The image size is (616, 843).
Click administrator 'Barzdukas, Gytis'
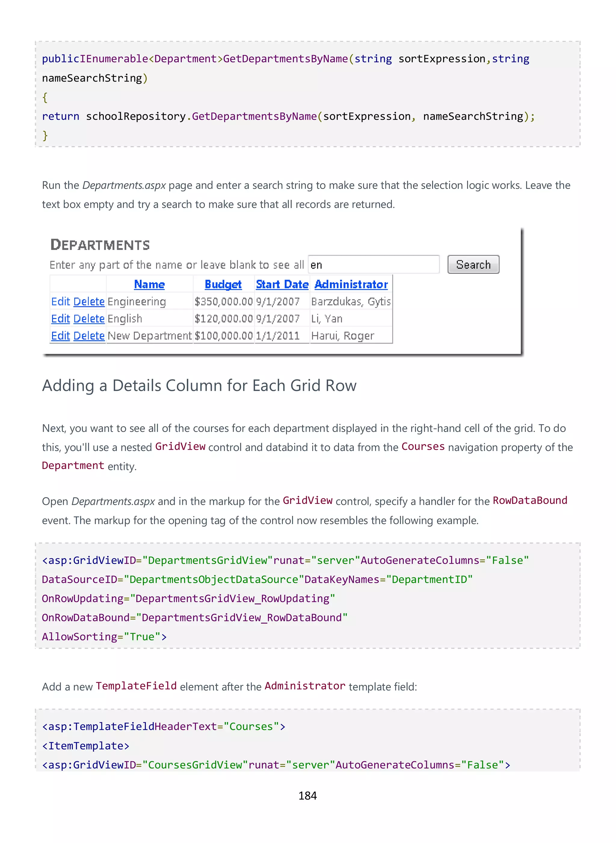351,301
